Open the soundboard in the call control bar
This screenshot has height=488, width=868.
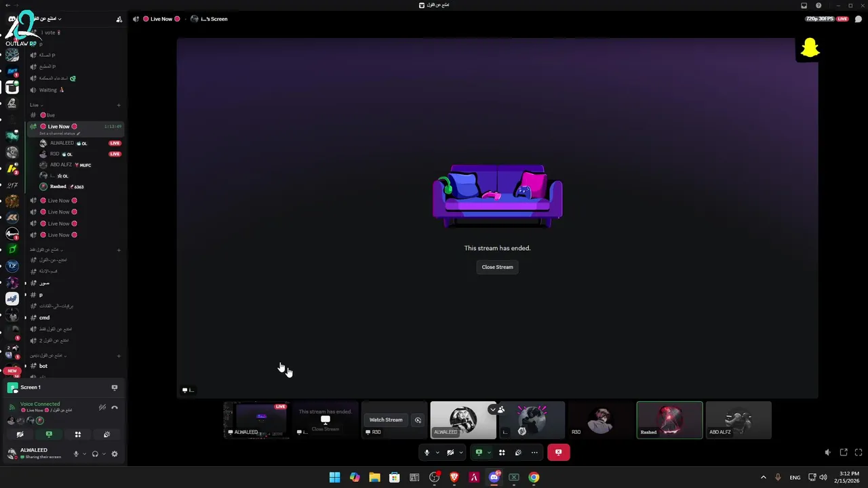tap(518, 453)
